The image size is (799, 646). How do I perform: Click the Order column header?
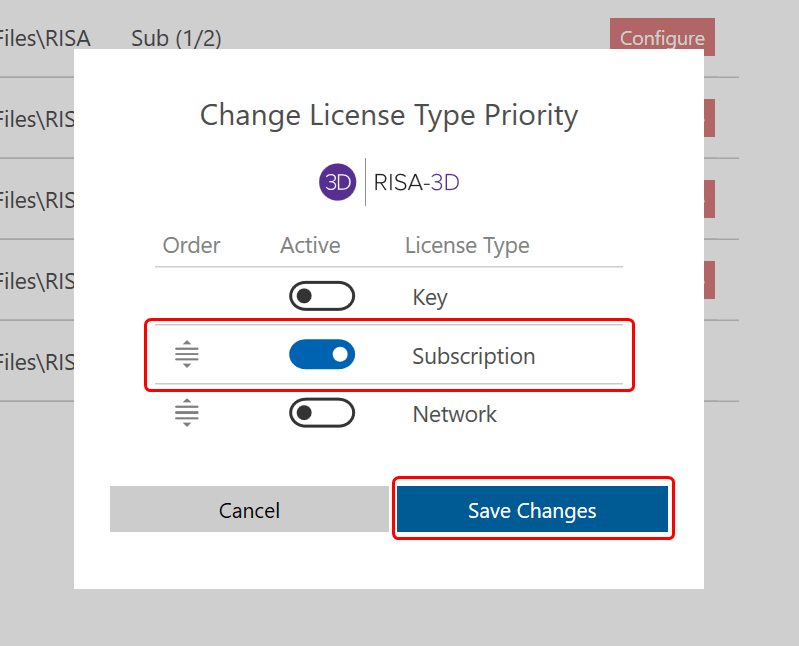pos(191,245)
